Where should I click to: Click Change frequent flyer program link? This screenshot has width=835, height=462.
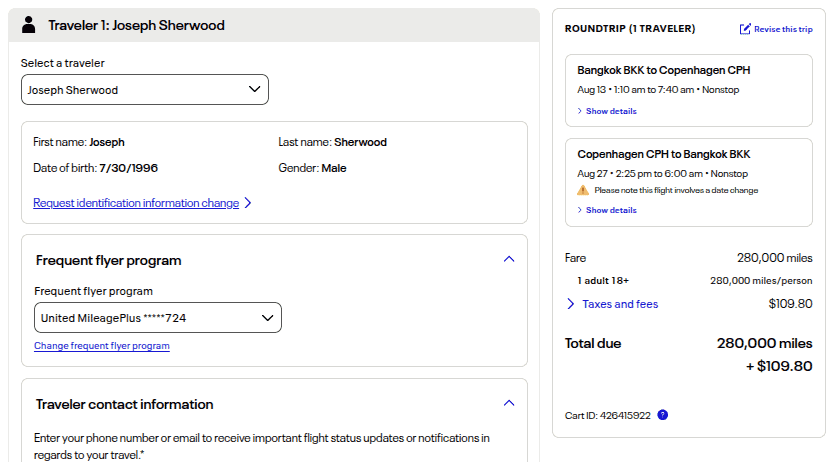[x=102, y=346]
